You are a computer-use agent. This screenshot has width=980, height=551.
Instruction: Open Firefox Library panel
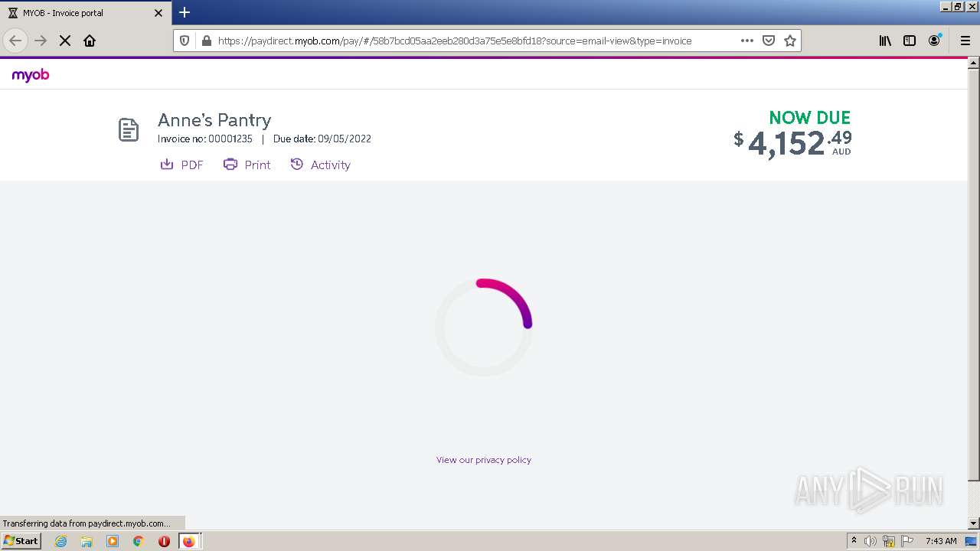pyautogui.click(x=885, y=41)
